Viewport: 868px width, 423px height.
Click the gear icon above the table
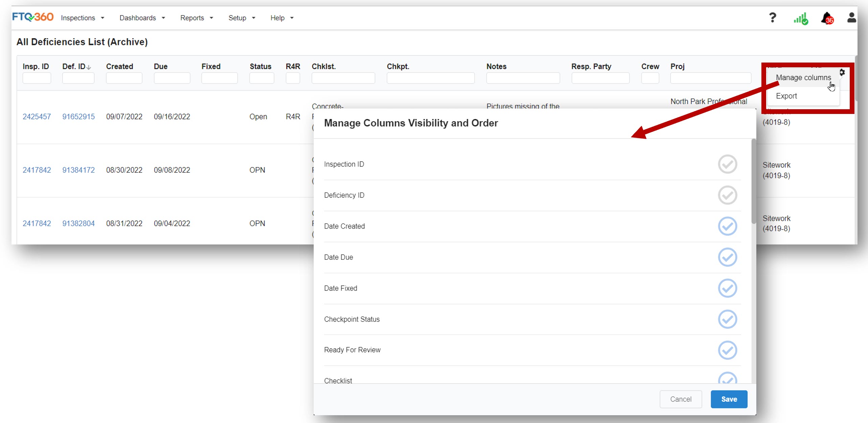point(842,72)
